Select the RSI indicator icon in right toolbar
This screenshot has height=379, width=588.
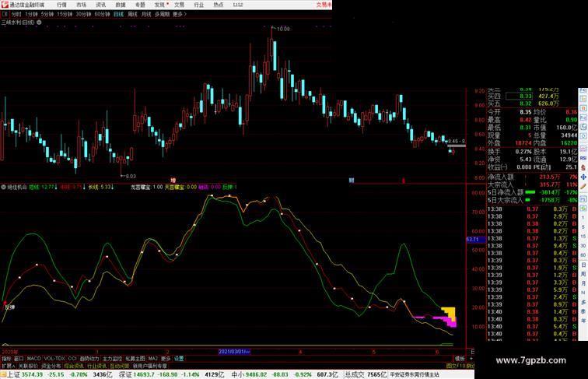click(x=583, y=158)
